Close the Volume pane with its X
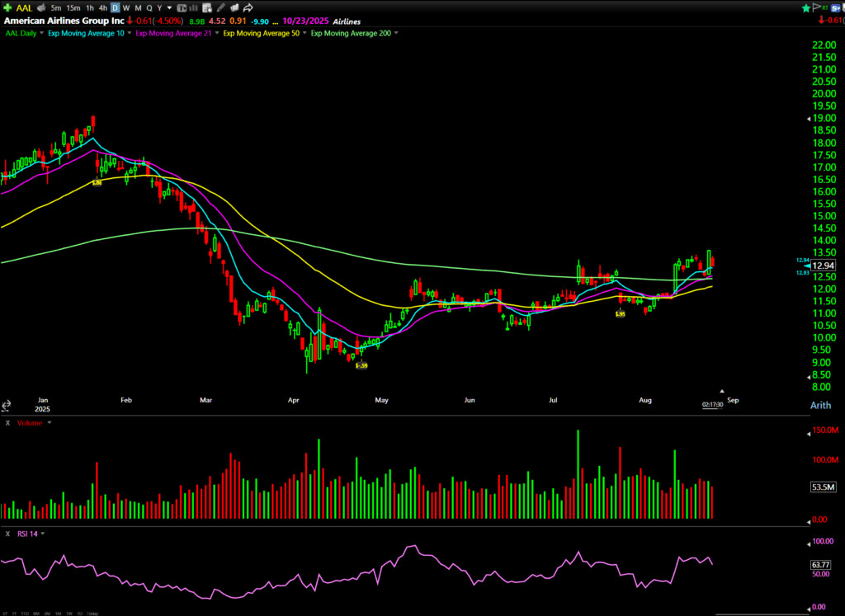 pos(7,423)
